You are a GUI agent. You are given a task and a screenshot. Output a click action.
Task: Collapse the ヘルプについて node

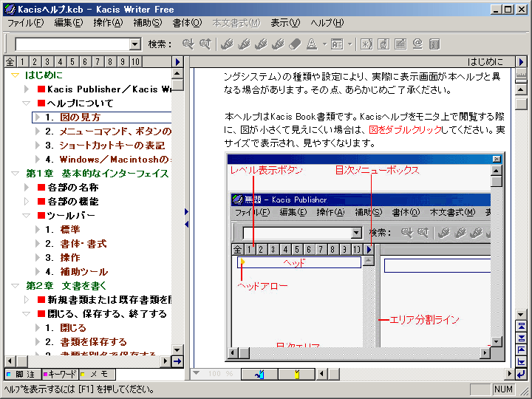[27, 103]
